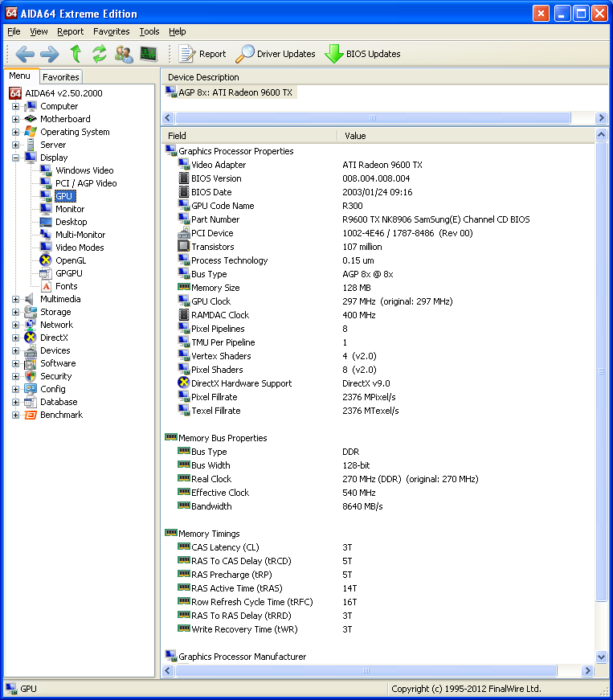The height and width of the screenshot is (700, 613).
Task: Click the Server tower icon
Action: [x=31, y=145]
